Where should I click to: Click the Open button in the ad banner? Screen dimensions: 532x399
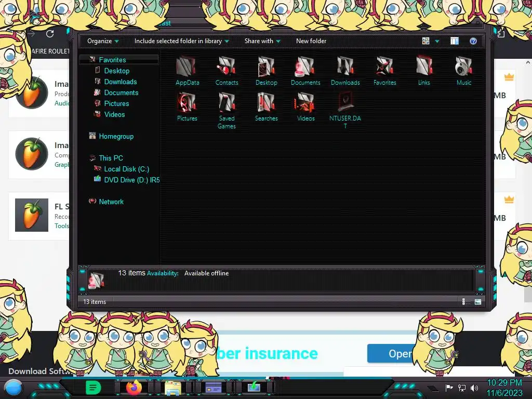coord(391,353)
